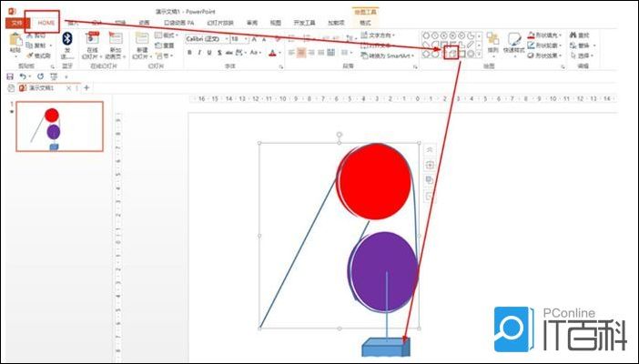Open Drawing group dialog launcher

pyautogui.click(x=563, y=66)
